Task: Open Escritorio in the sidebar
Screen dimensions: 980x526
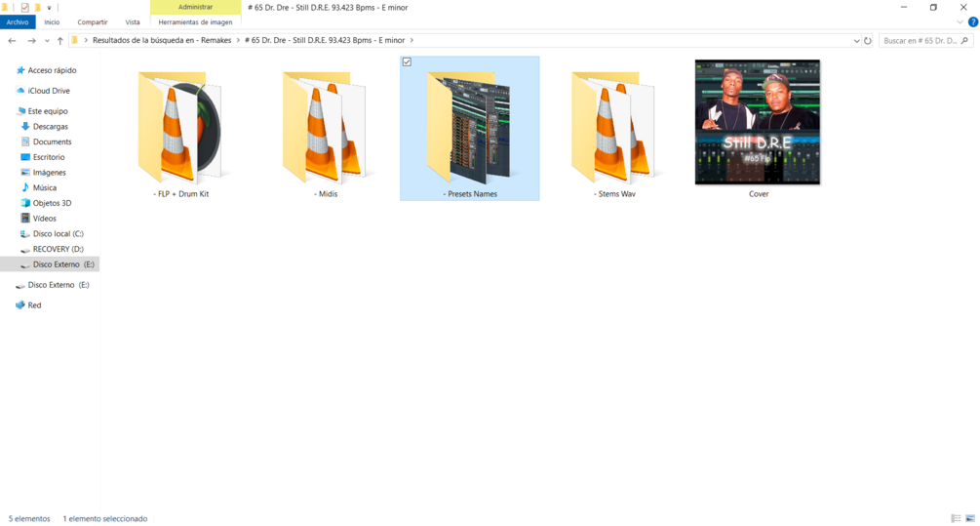Action: click(49, 157)
